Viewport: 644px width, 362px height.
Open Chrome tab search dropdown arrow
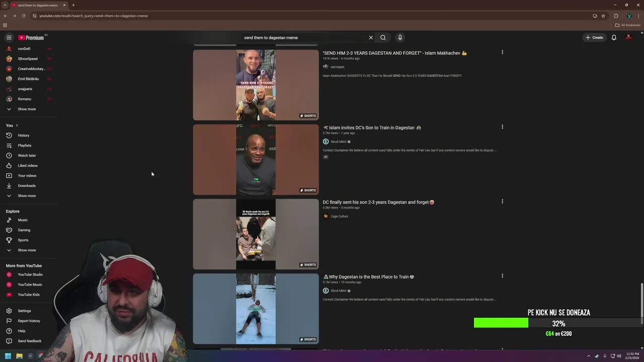click(5, 5)
